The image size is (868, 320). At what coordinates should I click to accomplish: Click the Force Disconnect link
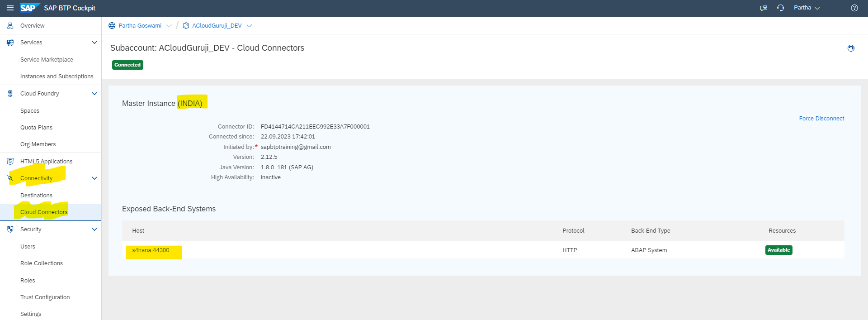[x=821, y=119]
